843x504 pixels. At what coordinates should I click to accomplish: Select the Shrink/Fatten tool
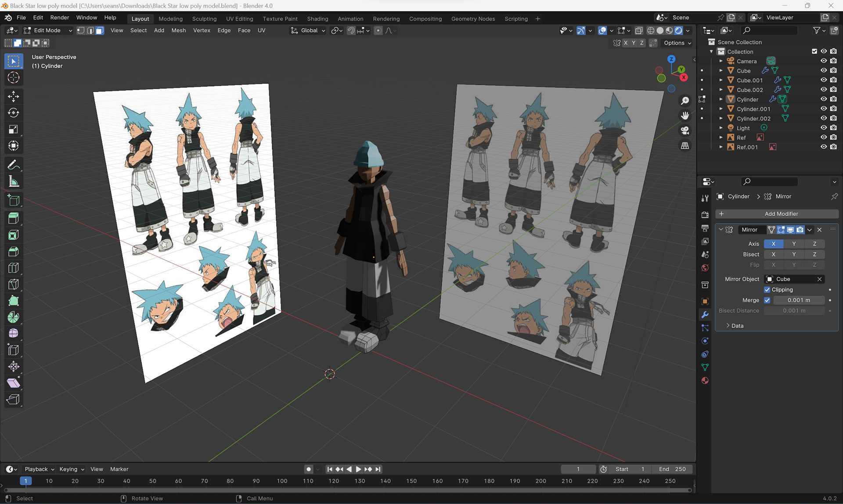(x=14, y=367)
